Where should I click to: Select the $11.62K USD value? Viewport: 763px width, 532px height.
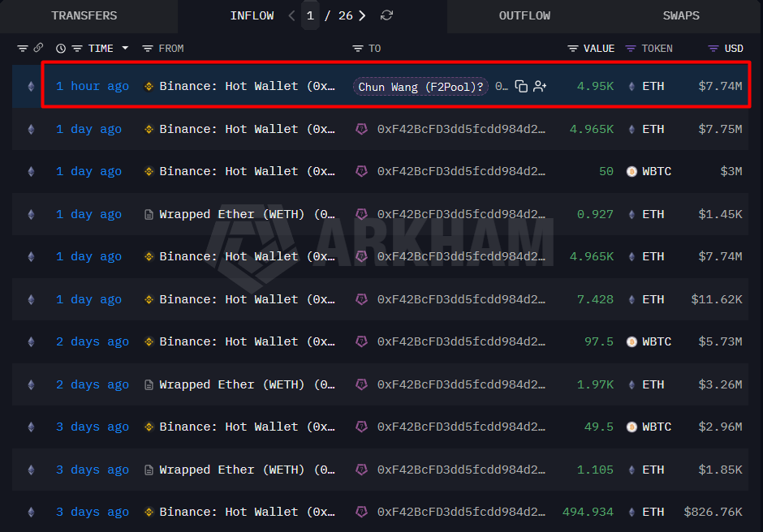(717, 299)
